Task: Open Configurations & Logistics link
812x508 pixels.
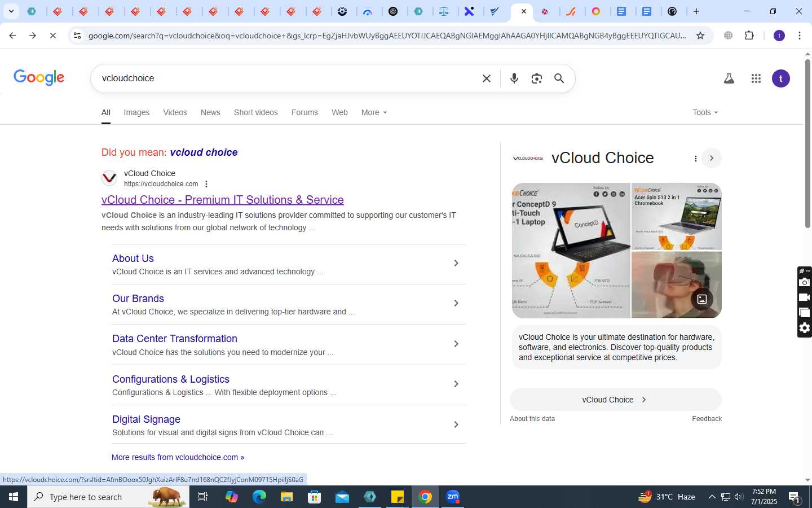Action: click(171, 379)
